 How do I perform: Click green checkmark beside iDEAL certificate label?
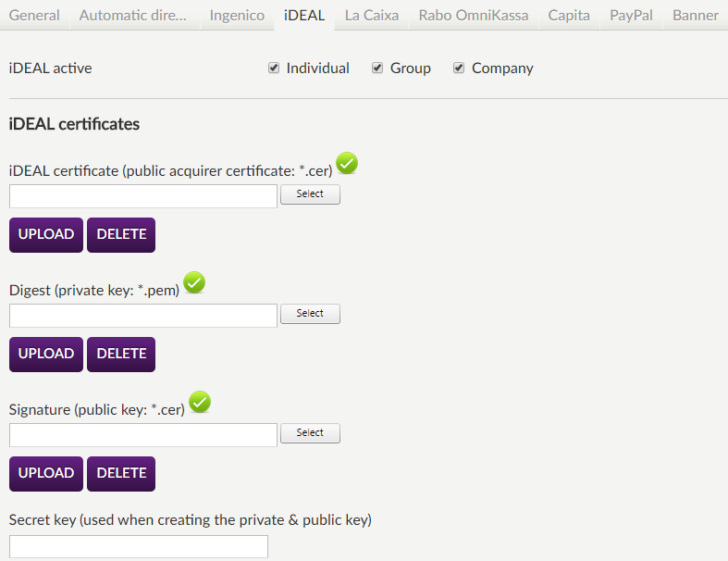347,164
